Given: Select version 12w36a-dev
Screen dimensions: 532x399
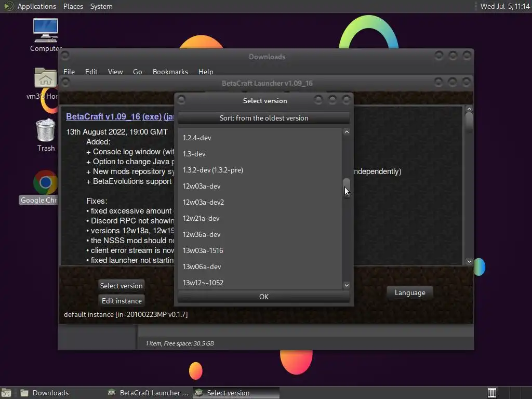Looking at the screenshot, I should pos(260,234).
